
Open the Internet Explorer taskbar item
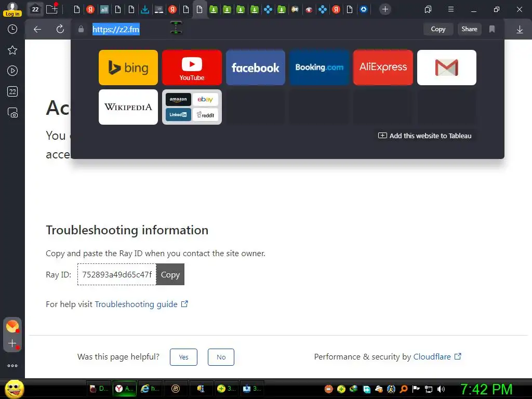[150, 389]
